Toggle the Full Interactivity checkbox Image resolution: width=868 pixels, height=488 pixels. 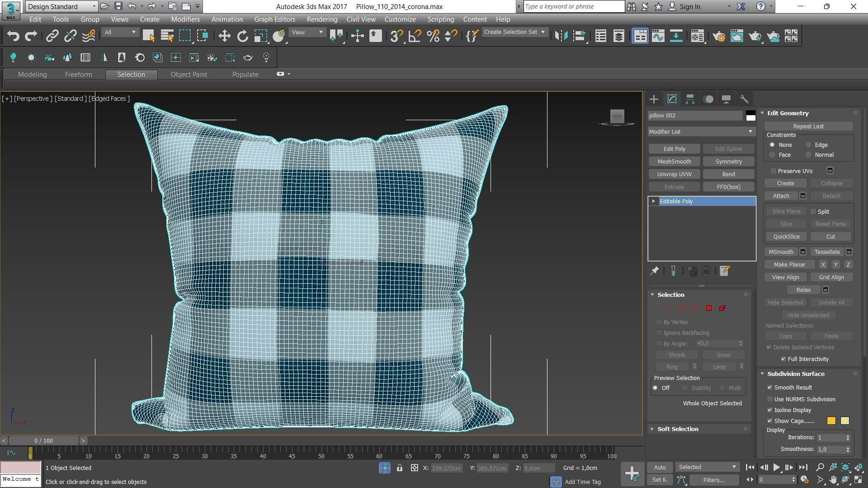[783, 359]
